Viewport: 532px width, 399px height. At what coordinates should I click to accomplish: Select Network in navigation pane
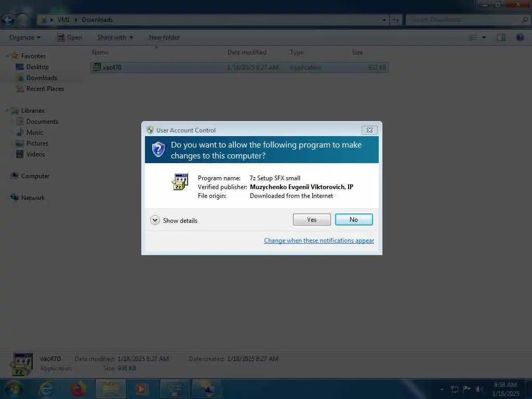[x=33, y=197]
